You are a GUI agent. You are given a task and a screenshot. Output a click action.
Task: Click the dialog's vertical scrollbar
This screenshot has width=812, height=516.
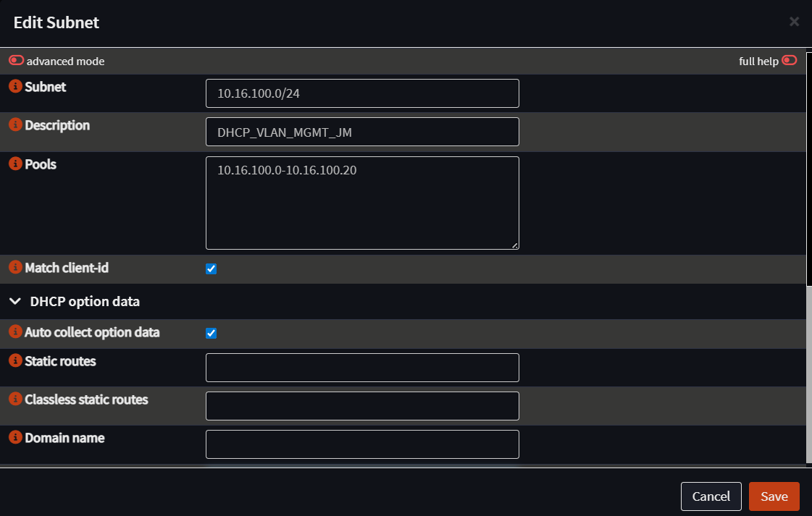tap(809, 168)
